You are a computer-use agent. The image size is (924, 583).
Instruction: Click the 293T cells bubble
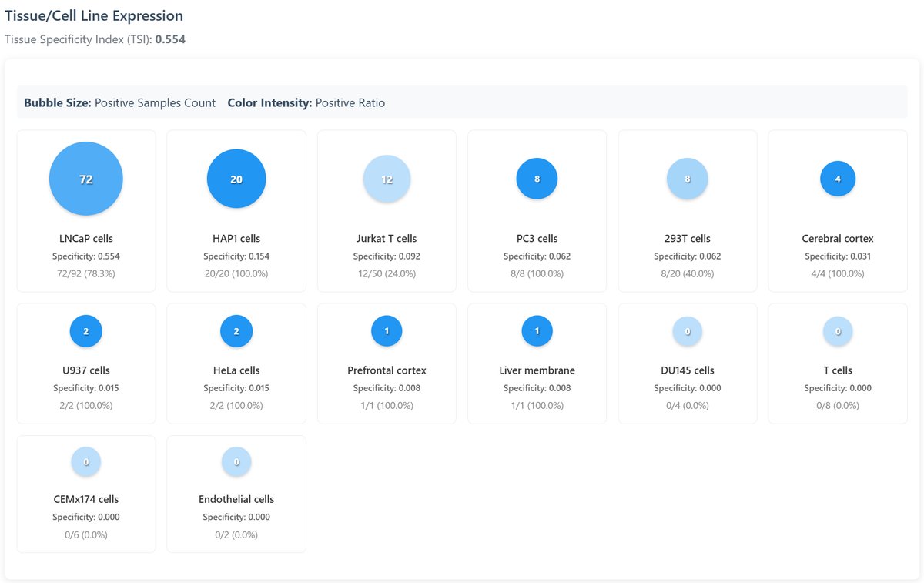tap(687, 179)
